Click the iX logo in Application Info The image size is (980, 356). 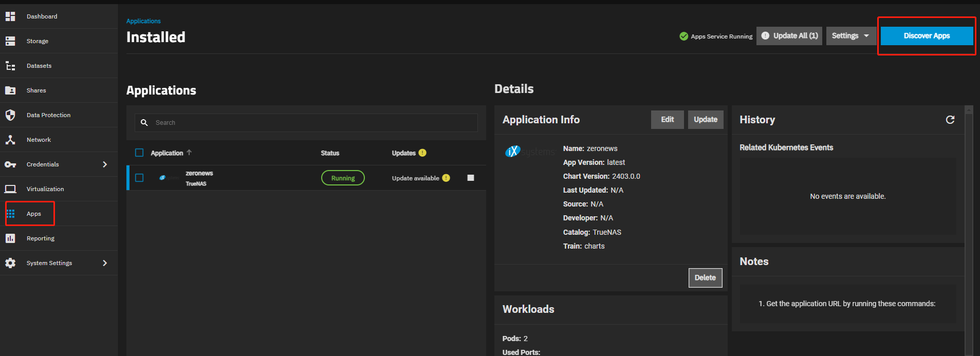(530, 152)
